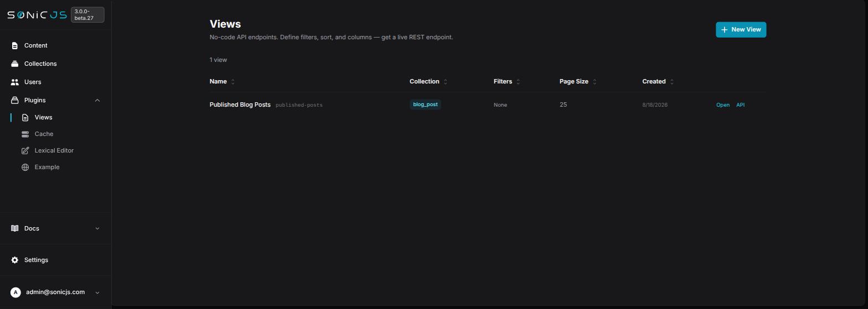Click the Settings gear icon
Screen dimensions: 868x309
15,260
